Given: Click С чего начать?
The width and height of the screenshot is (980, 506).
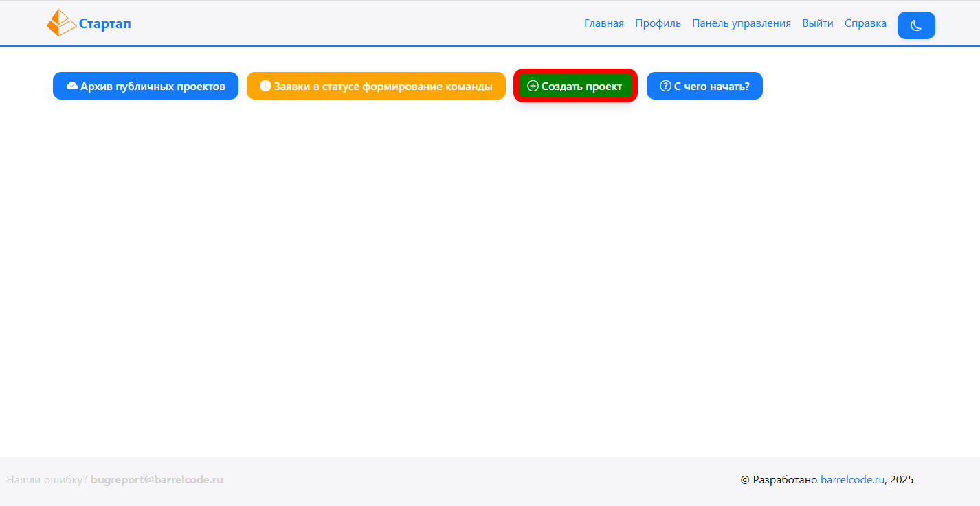Looking at the screenshot, I should 704,86.
